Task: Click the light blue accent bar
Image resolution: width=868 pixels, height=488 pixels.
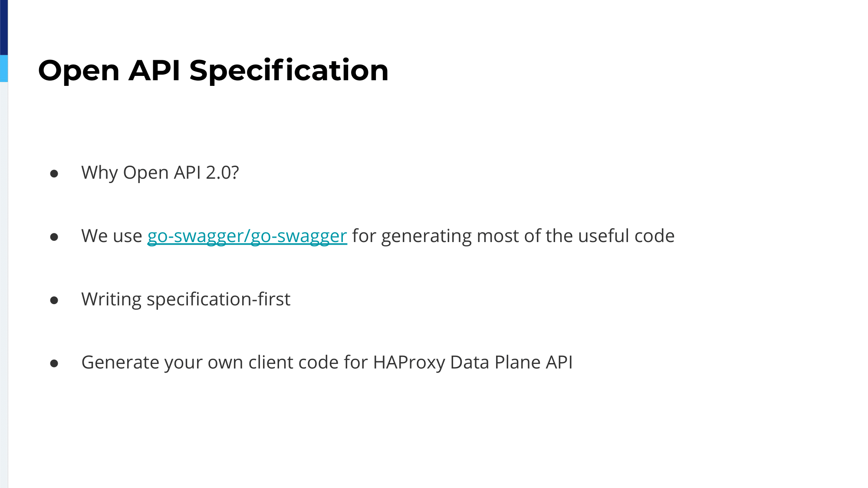Action: click(4, 69)
